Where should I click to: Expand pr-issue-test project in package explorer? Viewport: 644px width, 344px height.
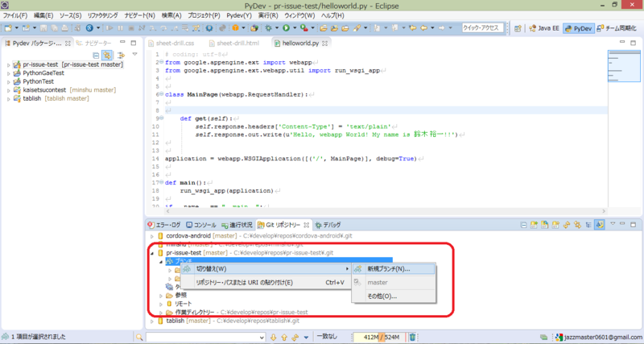tap(8, 65)
